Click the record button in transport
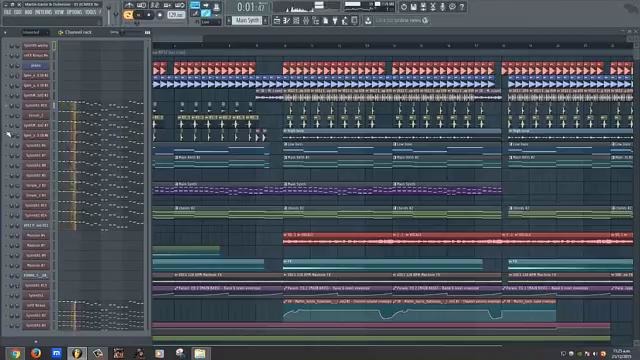Viewport: 640px width, 360px height. [160, 15]
